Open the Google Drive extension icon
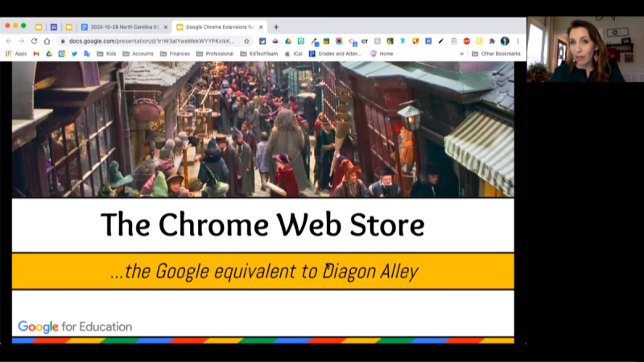 [x=288, y=41]
